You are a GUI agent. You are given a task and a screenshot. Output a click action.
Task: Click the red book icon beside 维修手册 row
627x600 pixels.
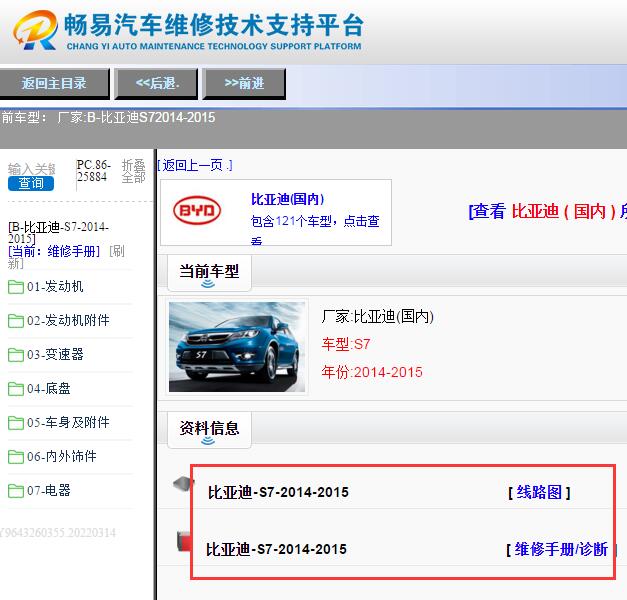184,541
